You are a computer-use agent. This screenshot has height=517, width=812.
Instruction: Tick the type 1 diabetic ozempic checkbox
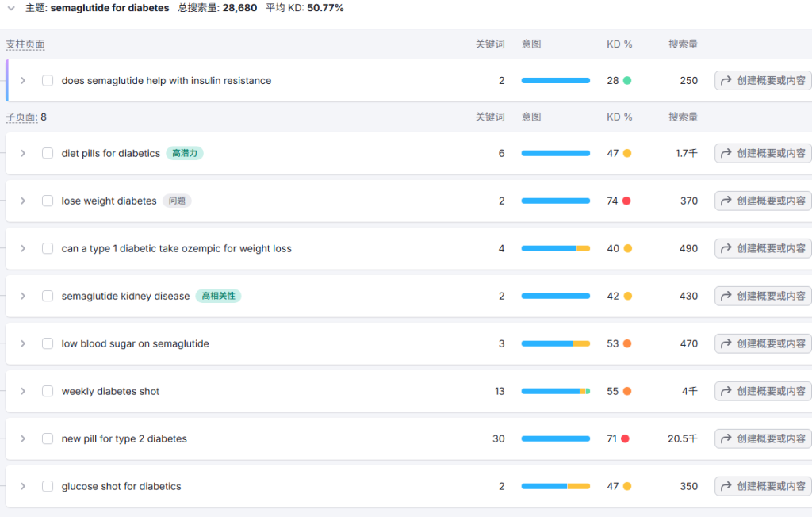click(48, 249)
